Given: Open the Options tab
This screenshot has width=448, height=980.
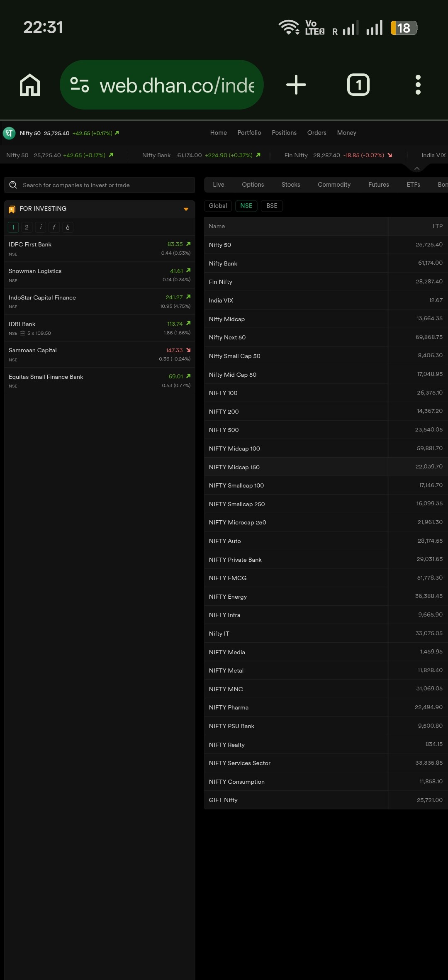Looking at the screenshot, I should pyautogui.click(x=253, y=185).
